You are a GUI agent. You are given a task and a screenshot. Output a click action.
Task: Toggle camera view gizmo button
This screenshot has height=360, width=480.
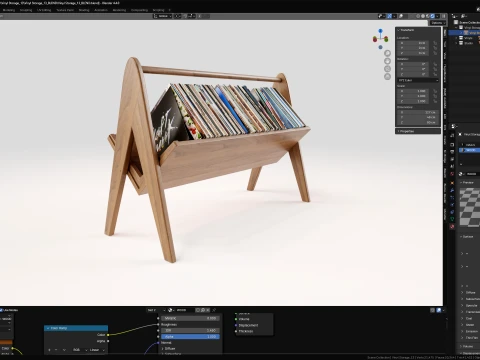(x=387, y=69)
